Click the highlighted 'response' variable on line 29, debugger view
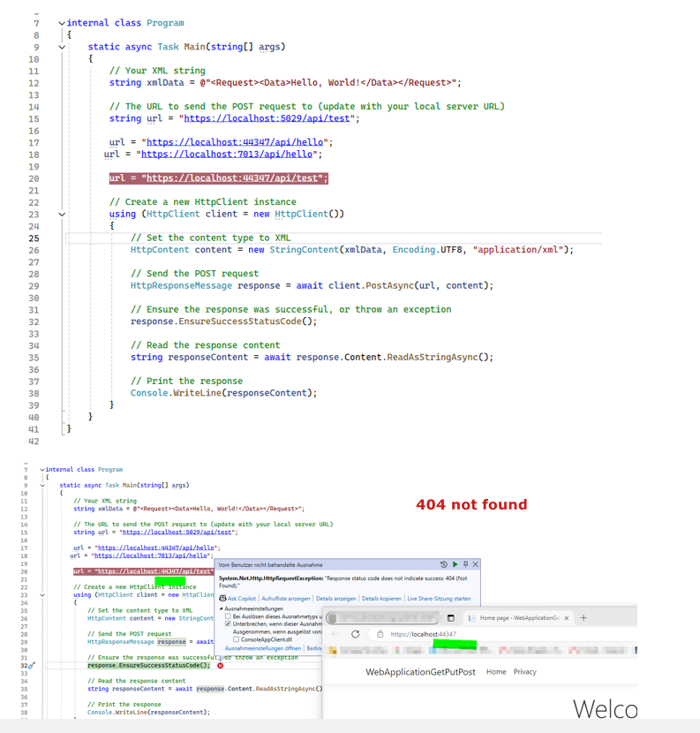700x733 pixels. [171, 642]
